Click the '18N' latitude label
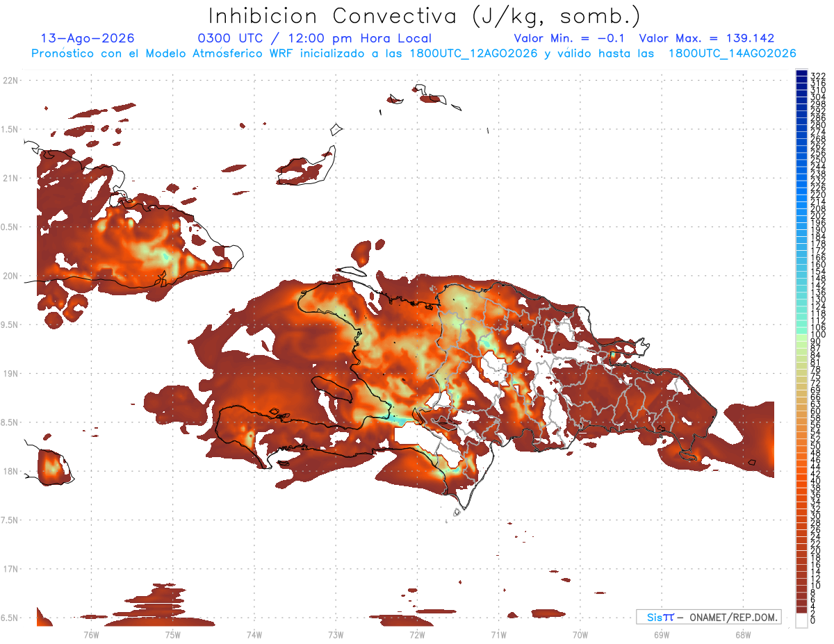834x644 pixels. click(x=10, y=472)
